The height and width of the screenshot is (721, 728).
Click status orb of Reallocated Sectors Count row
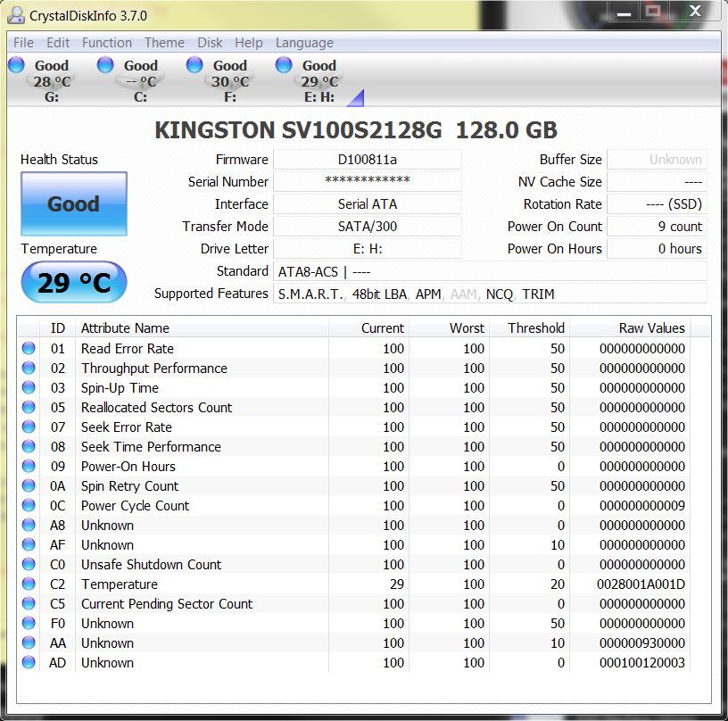pyautogui.click(x=29, y=407)
